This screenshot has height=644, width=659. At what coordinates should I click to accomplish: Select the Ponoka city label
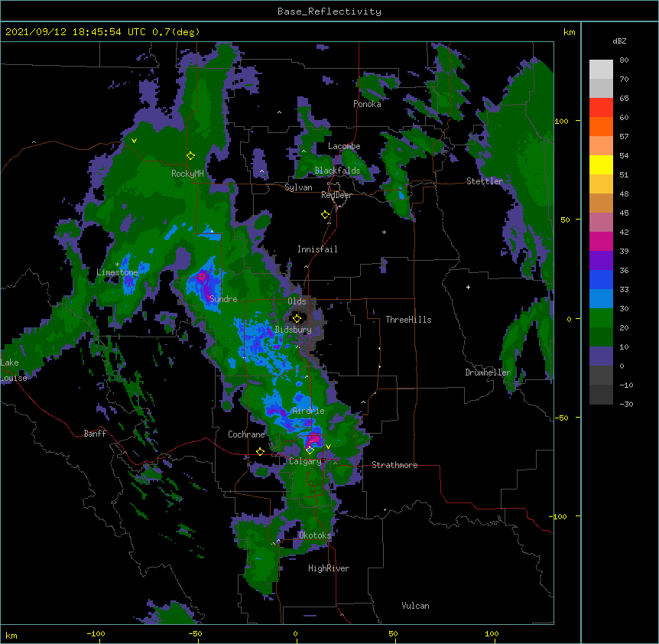[367, 104]
